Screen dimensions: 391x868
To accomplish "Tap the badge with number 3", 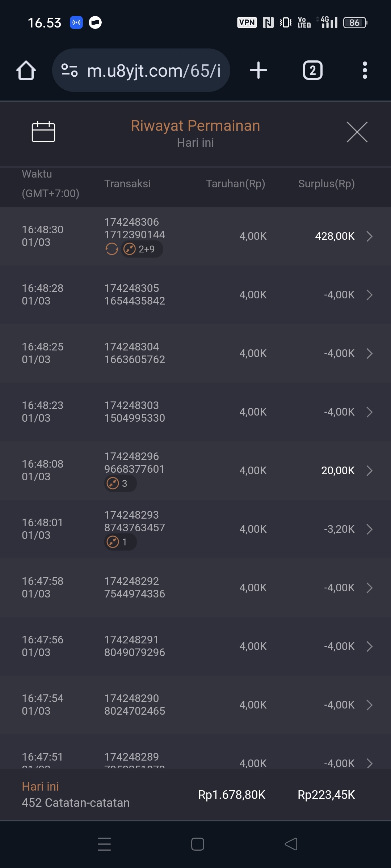I will (x=120, y=484).
